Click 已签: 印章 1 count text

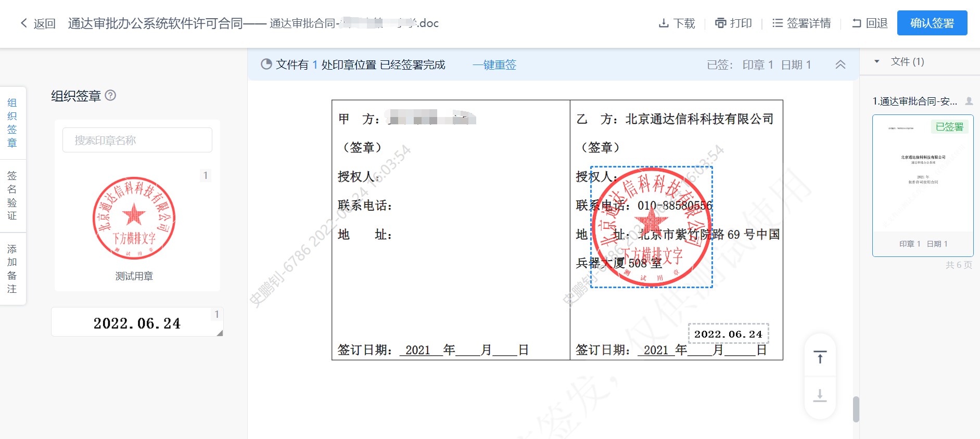click(740, 65)
